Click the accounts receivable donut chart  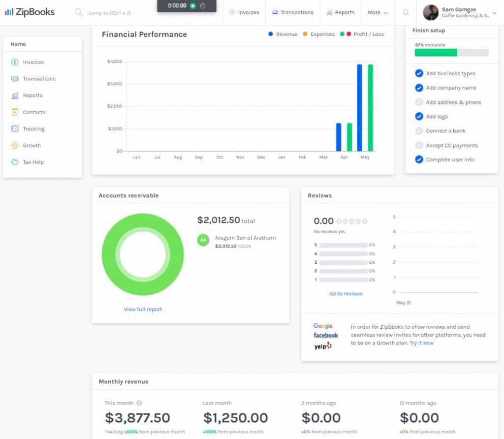pos(143,254)
